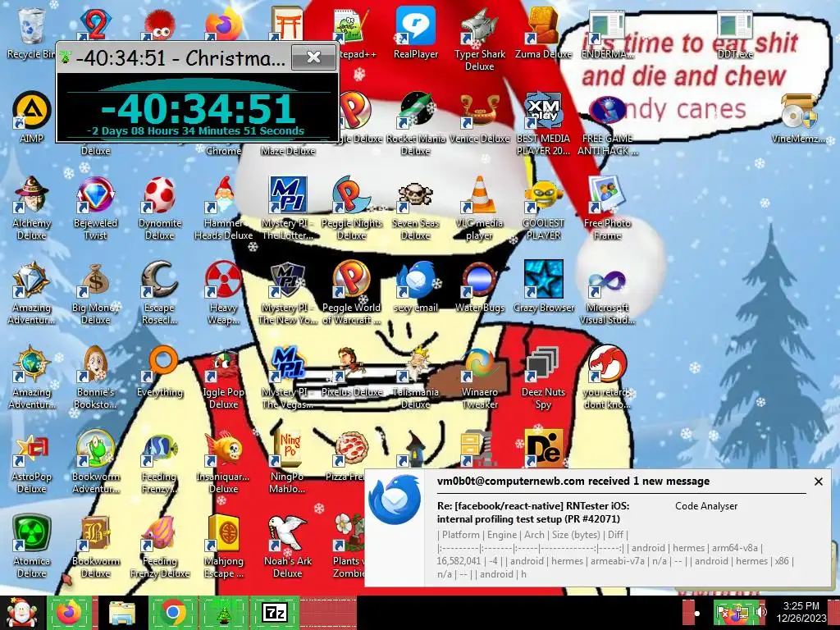Select Seven Seas Deluxe icon
The height and width of the screenshot is (630, 840).
[415, 195]
